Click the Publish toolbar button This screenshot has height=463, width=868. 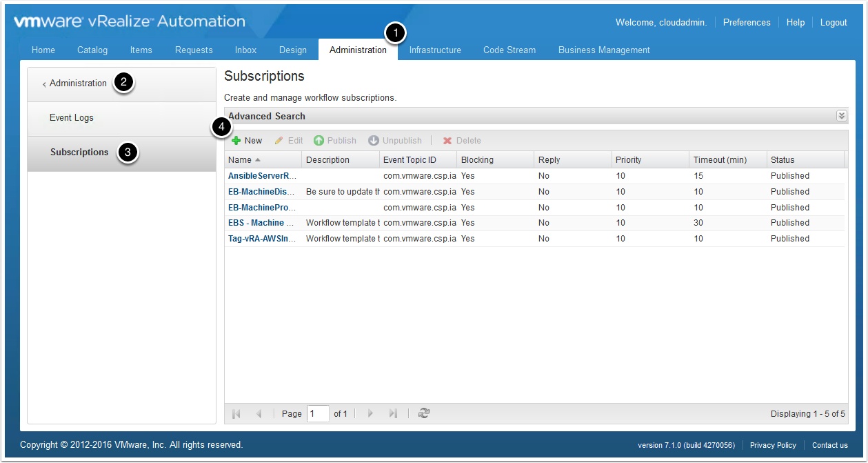335,141
